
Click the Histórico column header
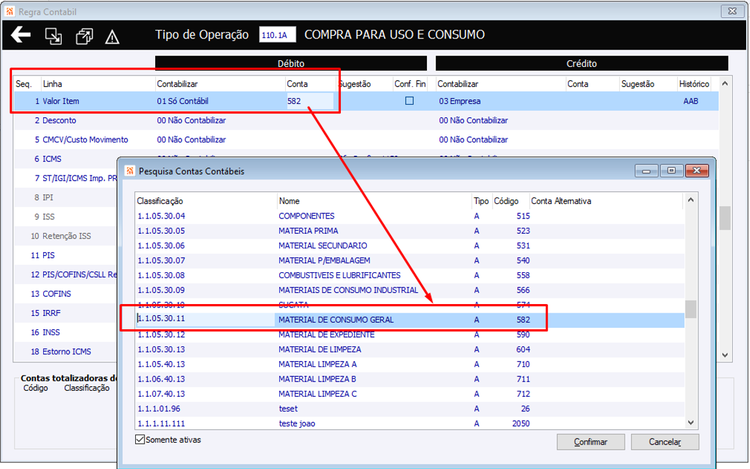[x=694, y=84]
